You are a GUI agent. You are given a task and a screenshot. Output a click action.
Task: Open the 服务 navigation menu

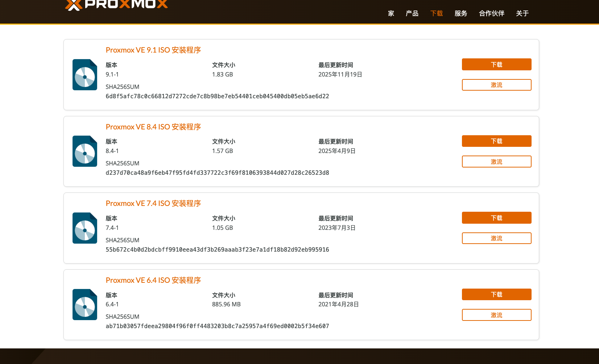tap(461, 13)
